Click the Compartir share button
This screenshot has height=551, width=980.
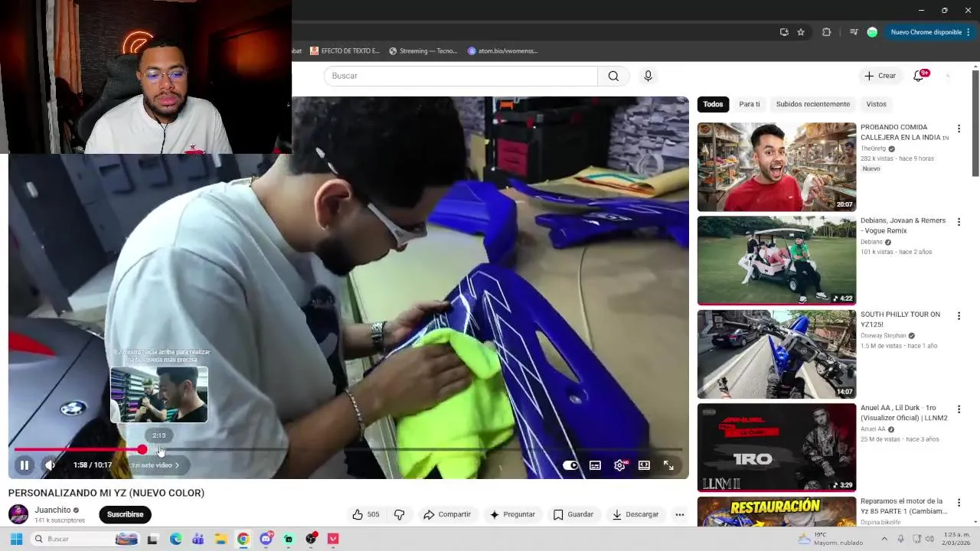click(x=447, y=514)
